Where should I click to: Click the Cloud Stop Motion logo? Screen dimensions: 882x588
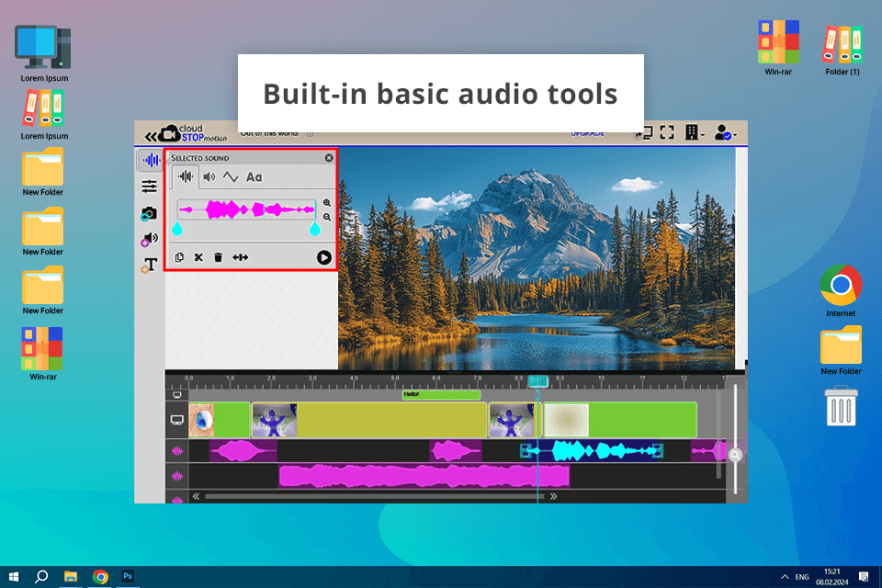(x=192, y=133)
